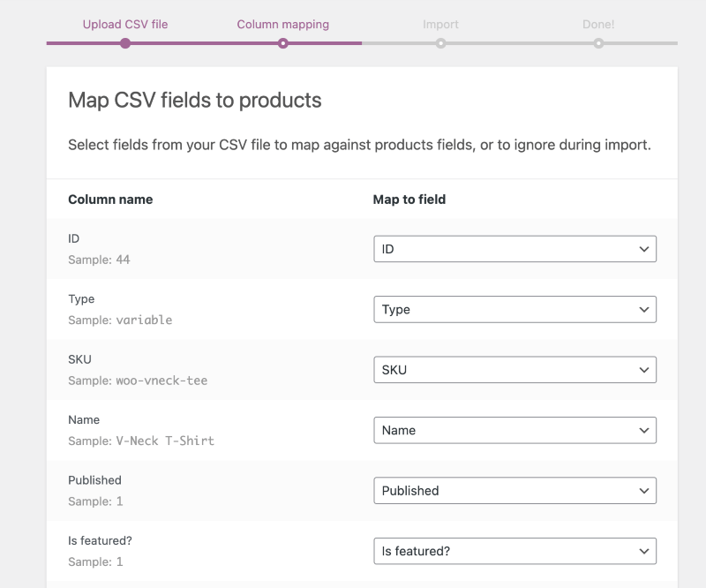This screenshot has width=706, height=588.
Task: Click the Sample: variable text
Action: coord(120,320)
